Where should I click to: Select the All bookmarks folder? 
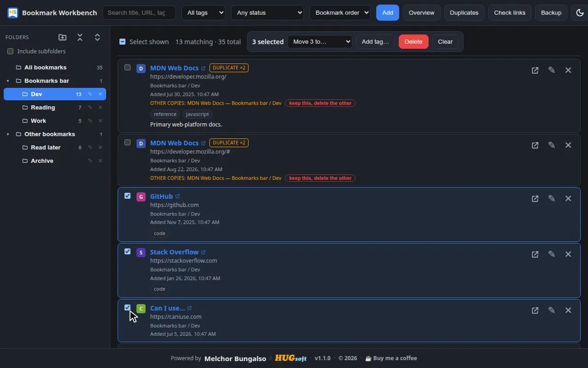click(55, 68)
